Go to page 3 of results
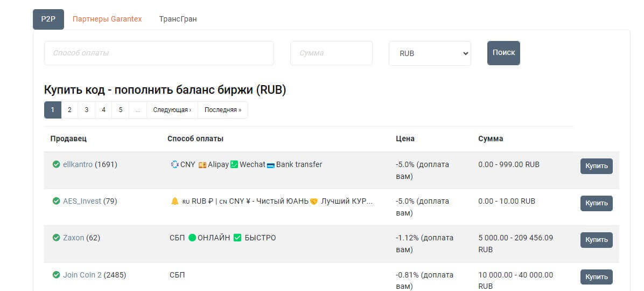 (86, 110)
